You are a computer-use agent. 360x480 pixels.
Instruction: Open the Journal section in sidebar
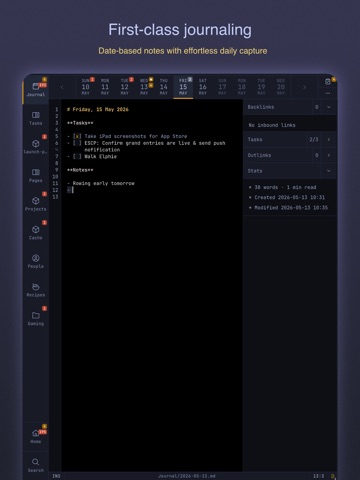pos(36,89)
